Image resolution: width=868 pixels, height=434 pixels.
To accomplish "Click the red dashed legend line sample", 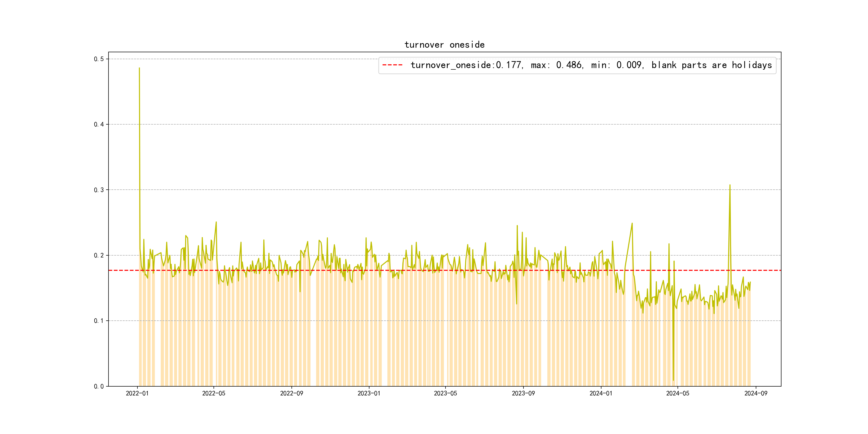I will click(392, 65).
